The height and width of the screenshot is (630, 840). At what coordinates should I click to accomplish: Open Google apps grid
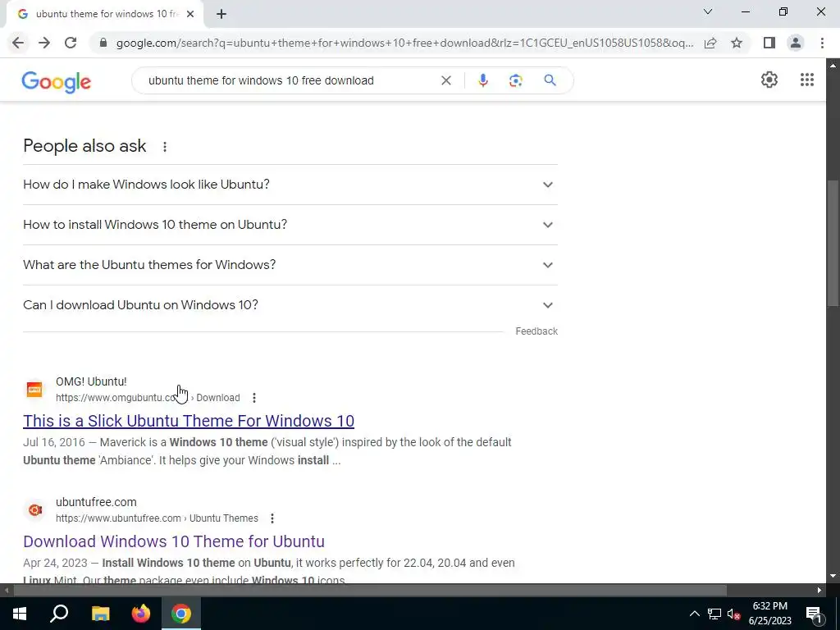(x=807, y=80)
